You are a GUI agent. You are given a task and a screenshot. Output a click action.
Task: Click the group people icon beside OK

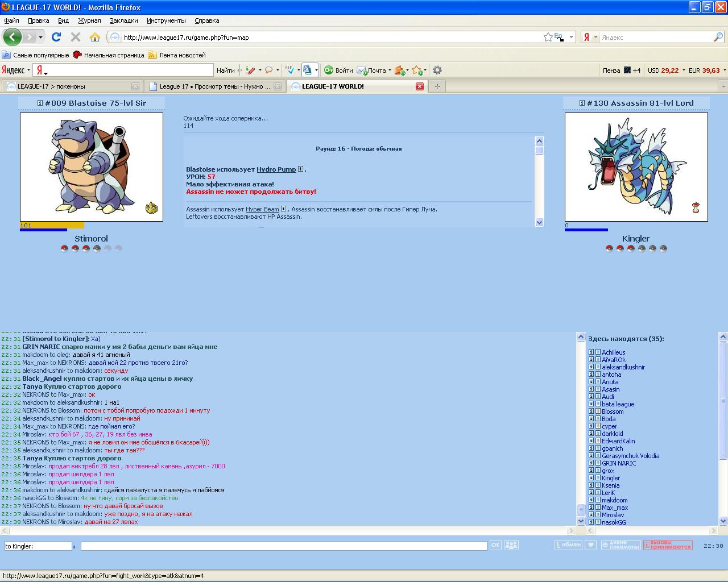[511, 545]
